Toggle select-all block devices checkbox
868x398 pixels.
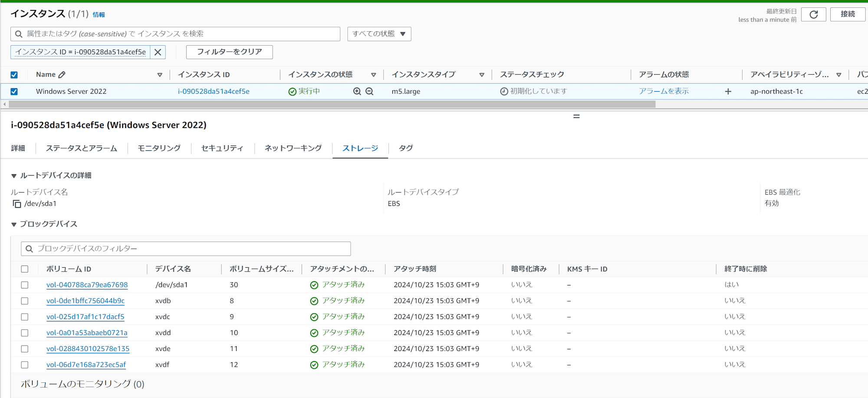coord(25,269)
